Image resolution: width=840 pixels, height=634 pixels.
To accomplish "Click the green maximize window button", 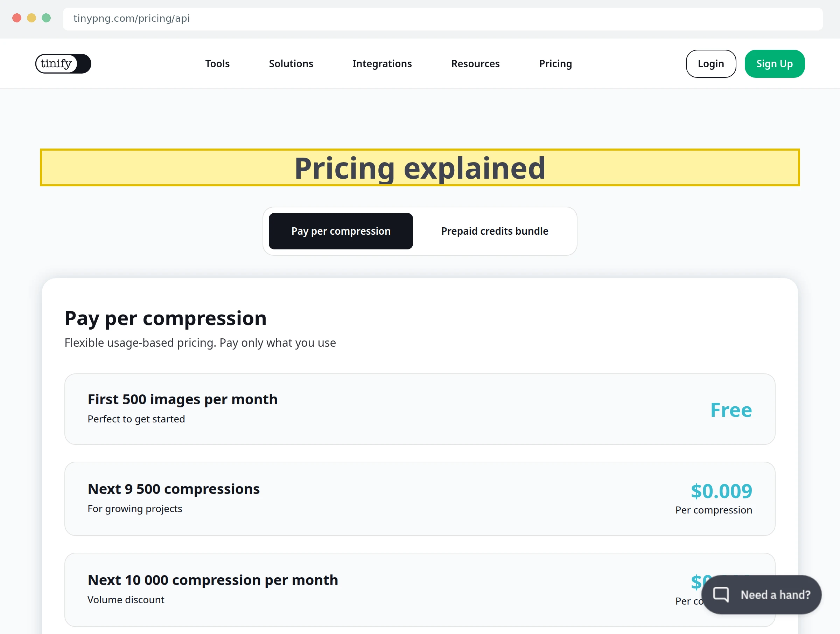I will click(x=46, y=18).
